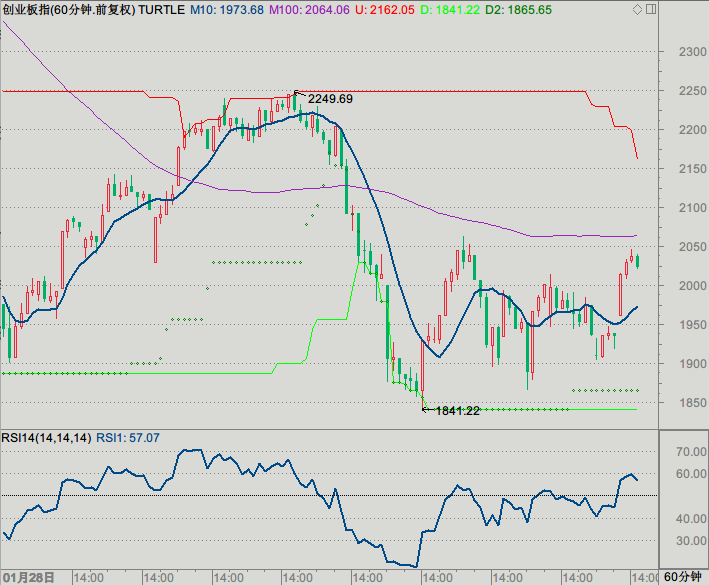This screenshot has height=585, width=709.
Task: Click the 70.00 RSI axis label
Action: [x=691, y=452]
